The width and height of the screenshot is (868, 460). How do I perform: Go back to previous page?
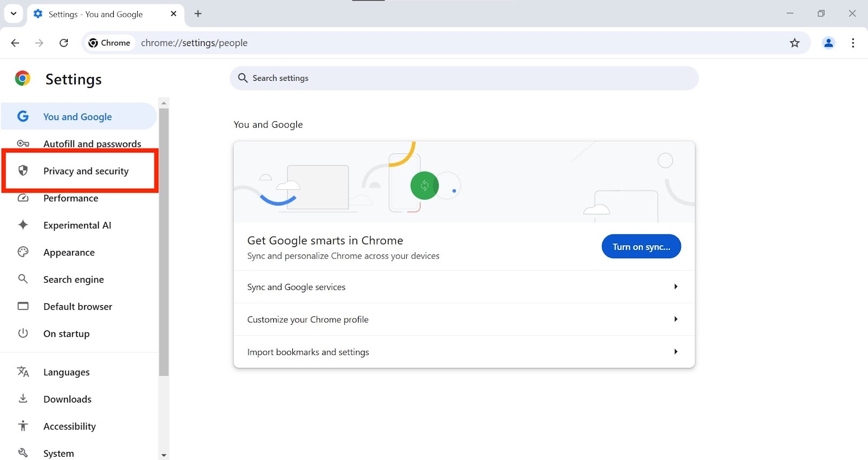[15, 43]
